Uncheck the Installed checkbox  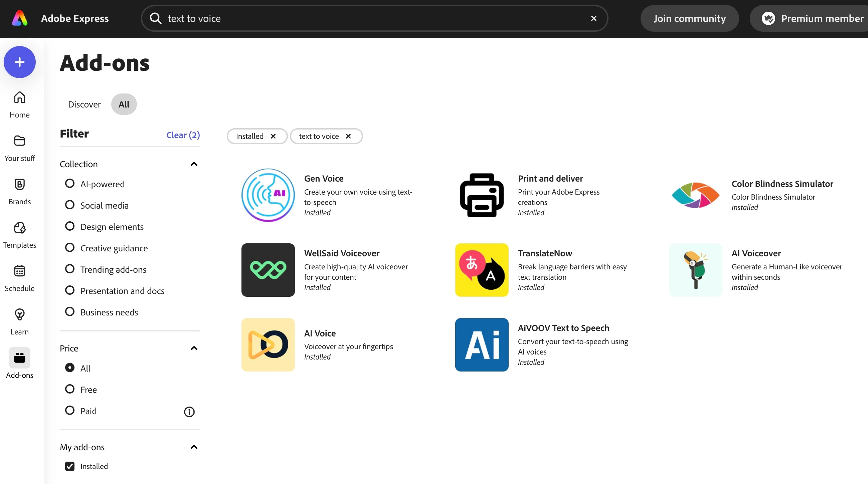(70, 466)
